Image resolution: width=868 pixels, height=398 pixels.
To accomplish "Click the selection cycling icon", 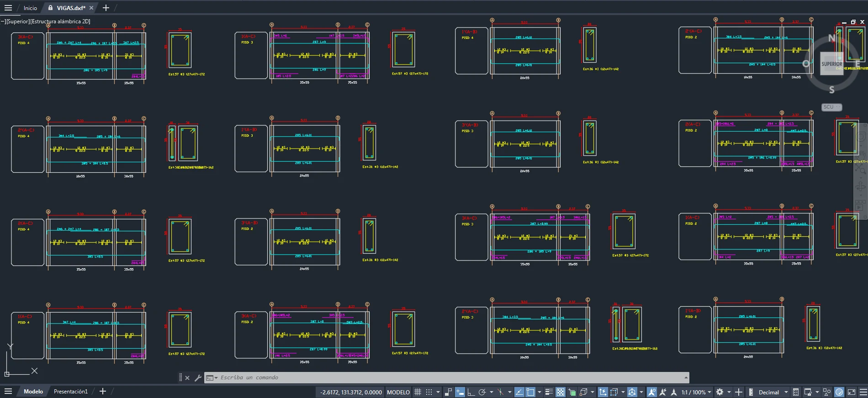I will point(572,392).
